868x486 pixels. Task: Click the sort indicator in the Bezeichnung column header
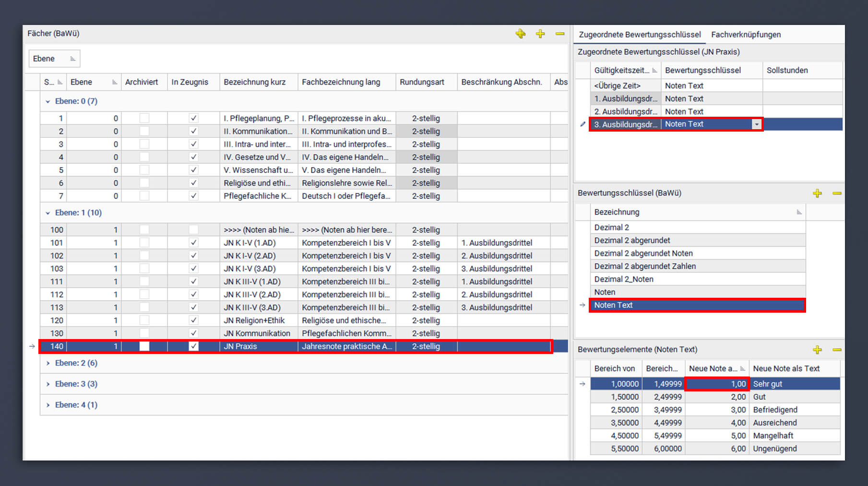(799, 212)
